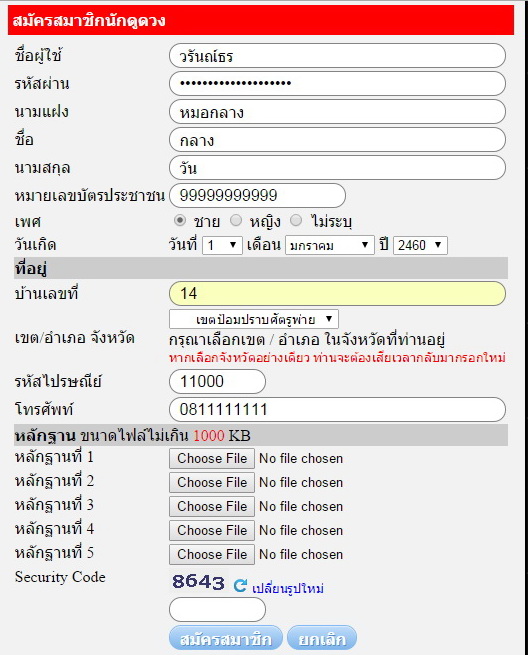
Task: Click the กรุณาเลือกเขต / อำเภอ instruction text
Action: 307,340
